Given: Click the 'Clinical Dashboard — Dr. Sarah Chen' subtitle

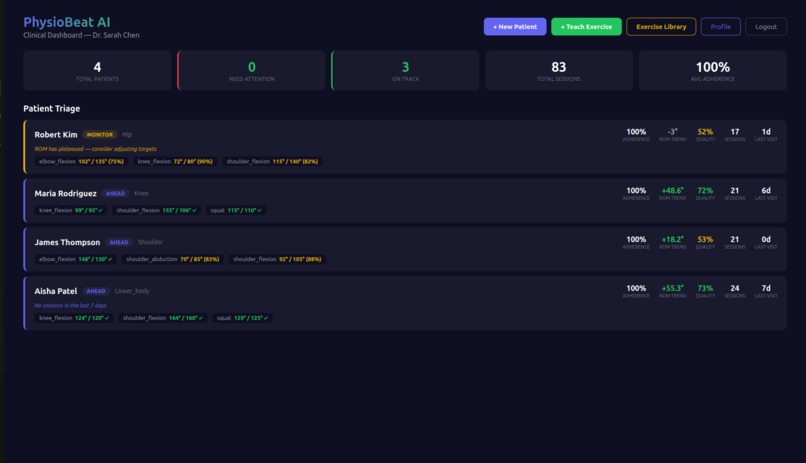Looking at the screenshot, I should coord(81,35).
